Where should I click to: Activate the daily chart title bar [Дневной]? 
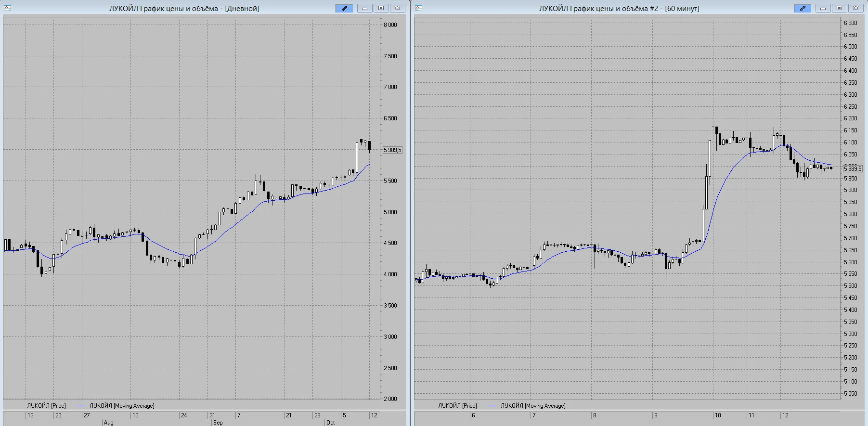pyautogui.click(x=184, y=8)
